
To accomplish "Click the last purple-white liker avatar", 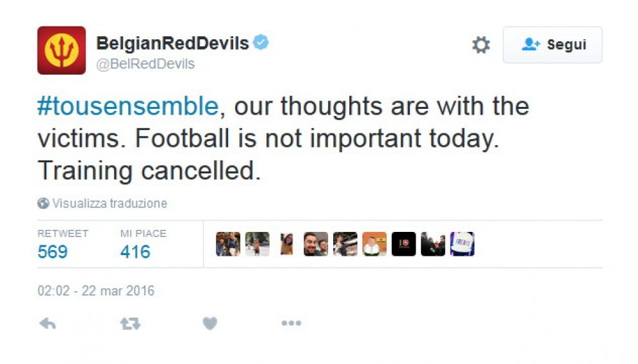I will (x=462, y=244).
